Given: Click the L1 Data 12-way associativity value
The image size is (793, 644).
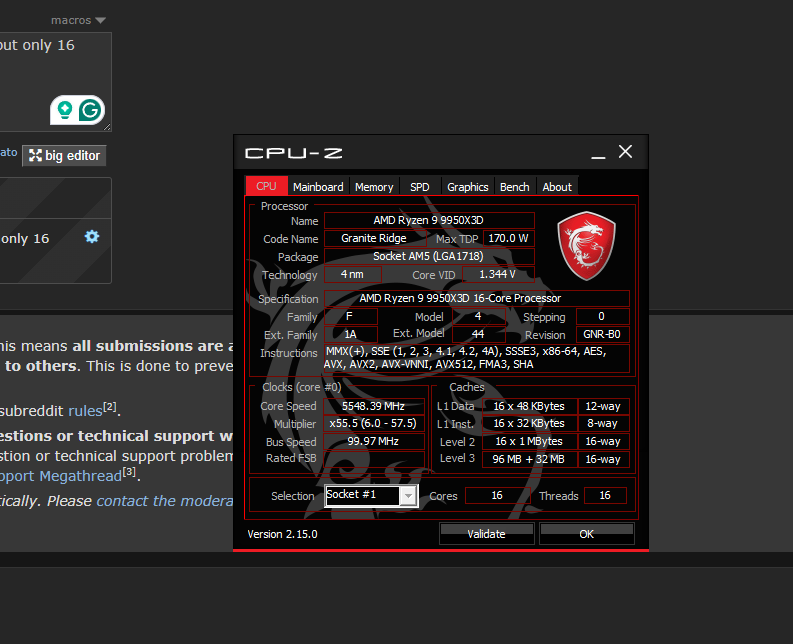Looking at the screenshot, I should coord(603,406).
